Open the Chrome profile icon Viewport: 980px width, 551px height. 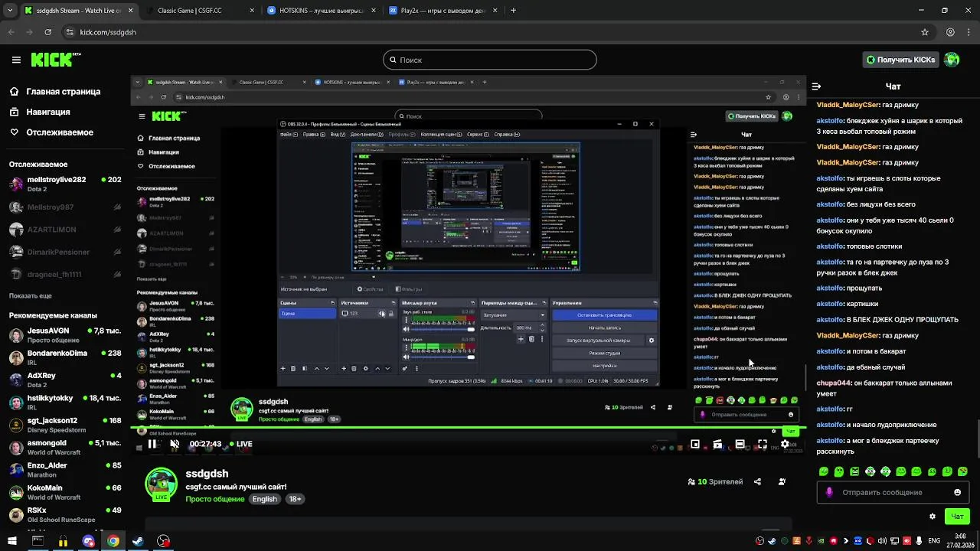[950, 32]
